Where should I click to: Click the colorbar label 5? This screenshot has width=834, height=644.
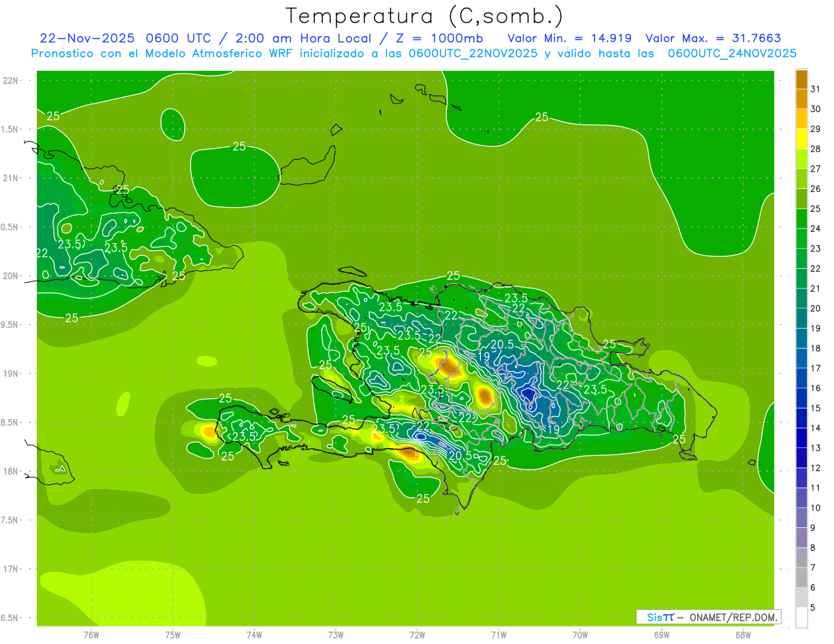click(813, 608)
